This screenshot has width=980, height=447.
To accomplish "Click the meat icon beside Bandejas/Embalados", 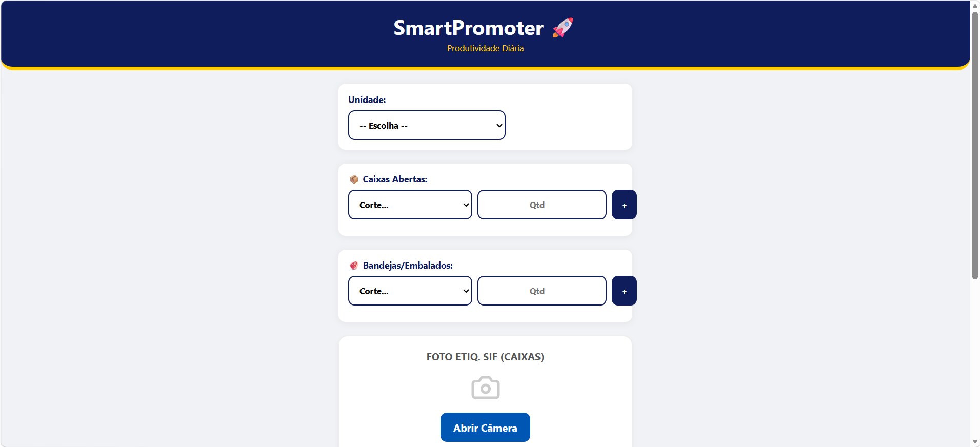I will pos(354,265).
